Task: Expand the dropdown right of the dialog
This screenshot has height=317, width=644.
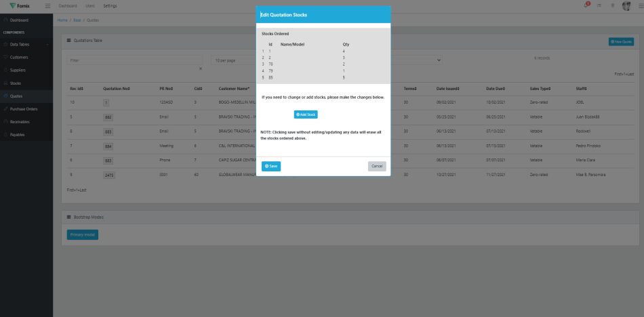Action: click(439, 60)
